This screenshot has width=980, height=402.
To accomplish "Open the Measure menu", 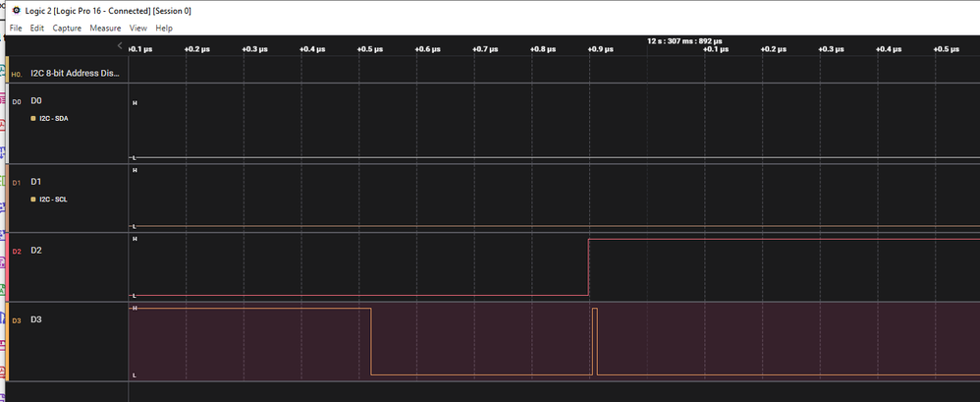I will tap(105, 29).
